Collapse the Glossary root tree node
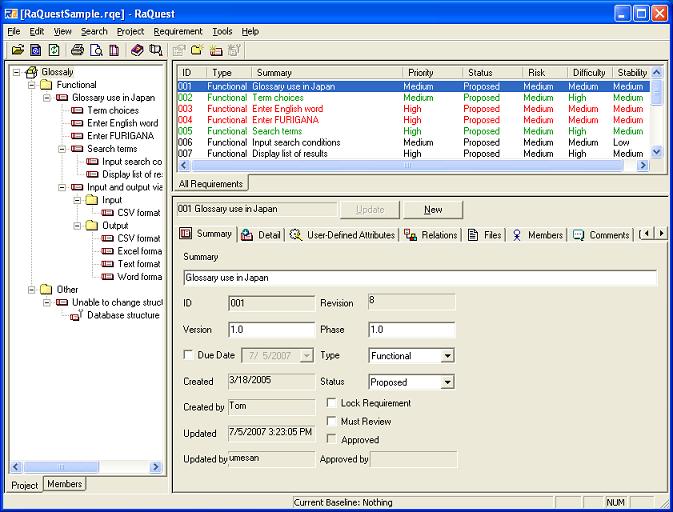Viewport: 673px width, 512px height. (16, 72)
